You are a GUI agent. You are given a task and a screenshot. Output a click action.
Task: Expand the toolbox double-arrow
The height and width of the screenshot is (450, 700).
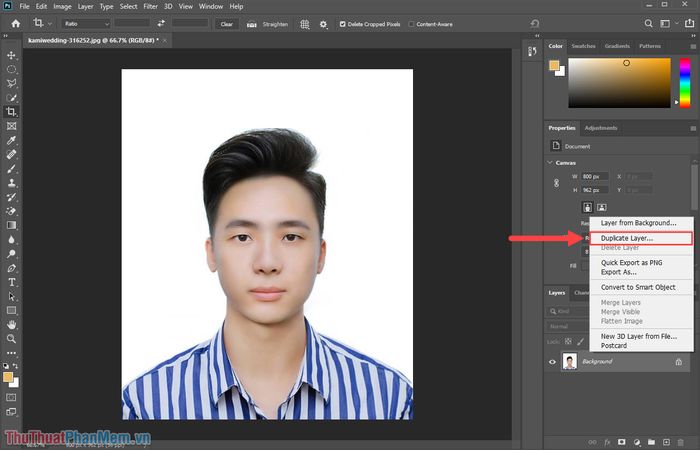(x=5, y=36)
